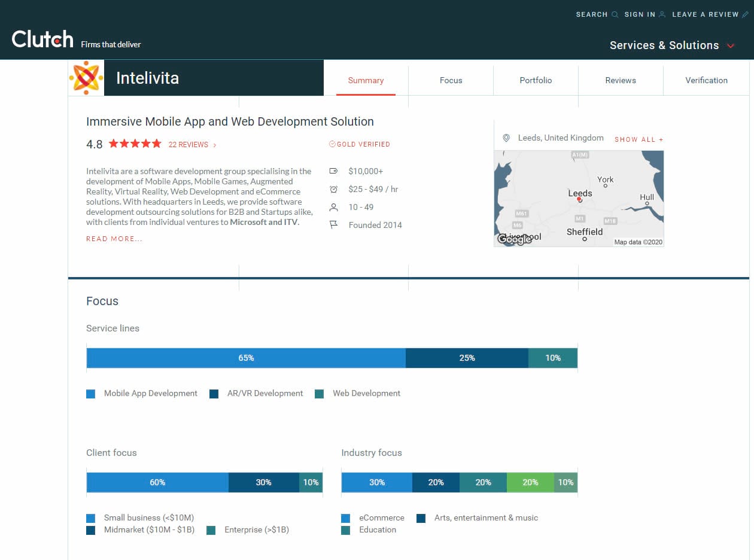Click the location pin icon near Leeds
The height and width of the screenshot is (560, 754).
click(506, 138)
